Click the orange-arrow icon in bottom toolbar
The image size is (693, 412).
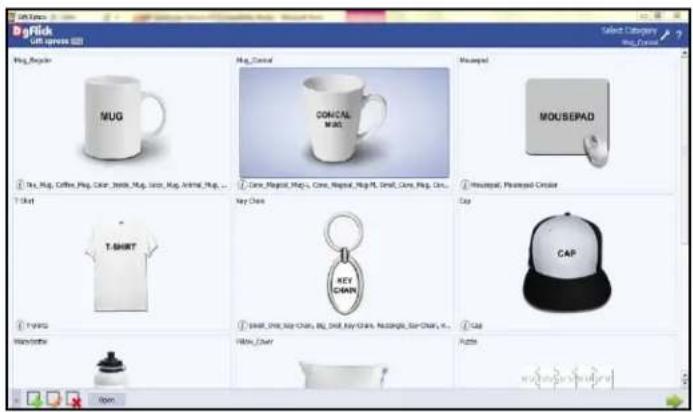(x=53, y=399)
